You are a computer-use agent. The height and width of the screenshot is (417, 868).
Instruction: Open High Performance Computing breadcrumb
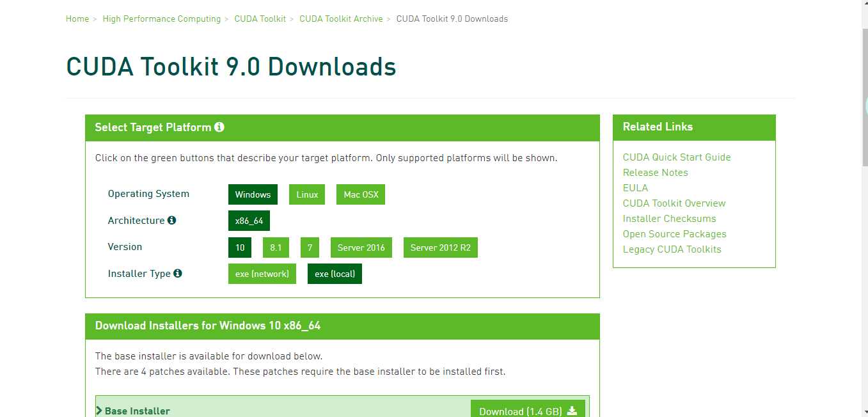tap(162, 19)
